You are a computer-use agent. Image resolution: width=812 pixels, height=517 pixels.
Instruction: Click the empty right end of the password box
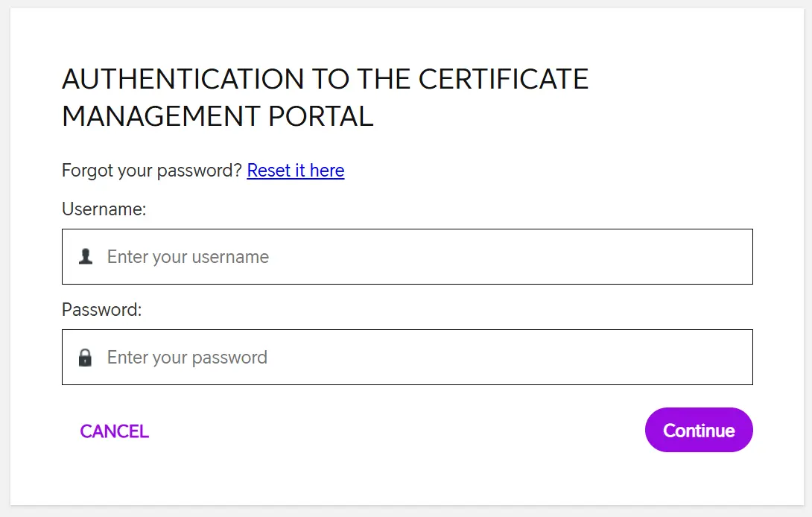(x=708, y=358)
